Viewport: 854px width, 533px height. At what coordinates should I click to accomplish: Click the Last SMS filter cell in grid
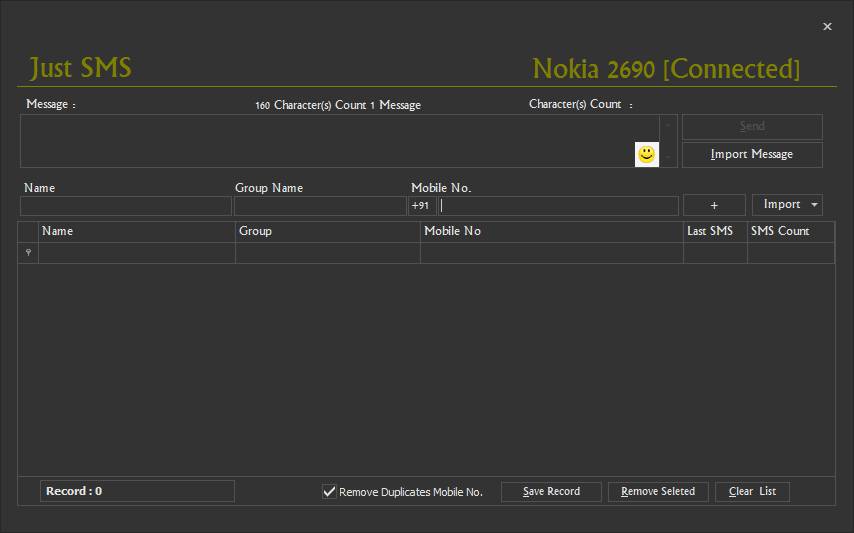coord(715,253)
